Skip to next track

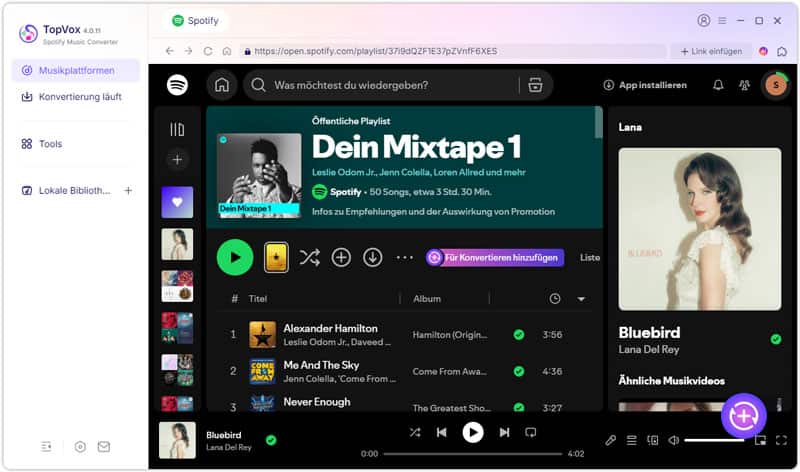pyautogui.click(x=504, y=433)
